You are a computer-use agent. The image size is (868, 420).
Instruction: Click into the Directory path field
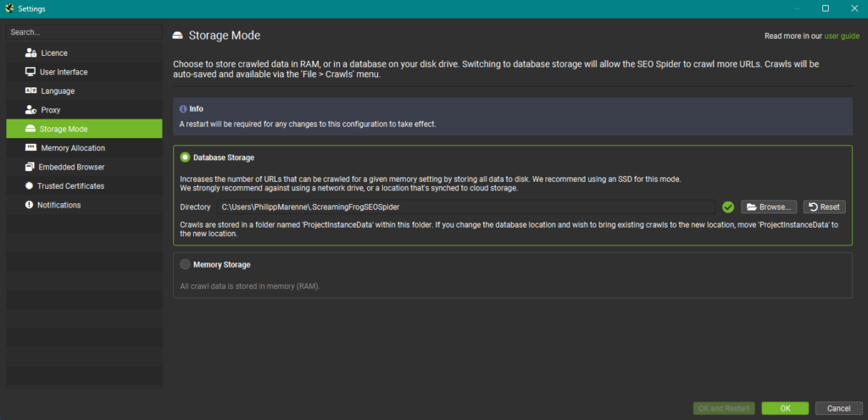tap(466, 207)
